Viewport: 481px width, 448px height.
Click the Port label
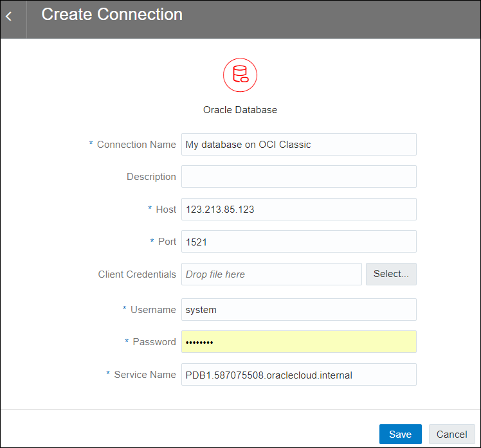click(x=167, y=242)
